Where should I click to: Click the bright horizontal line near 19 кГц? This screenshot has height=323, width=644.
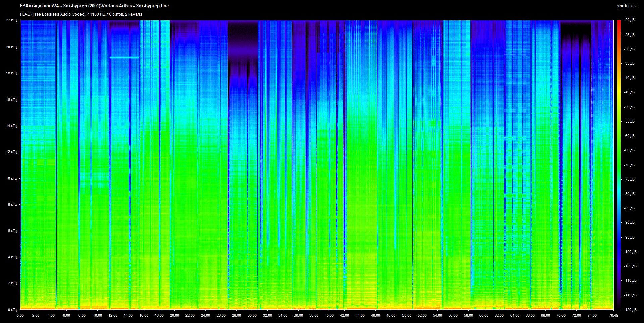point(124,58)
